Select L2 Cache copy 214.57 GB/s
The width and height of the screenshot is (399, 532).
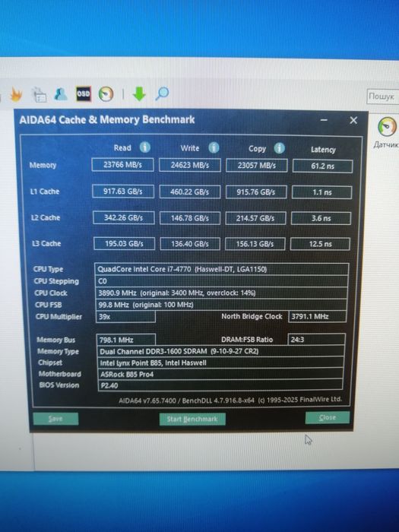point(255,218)
